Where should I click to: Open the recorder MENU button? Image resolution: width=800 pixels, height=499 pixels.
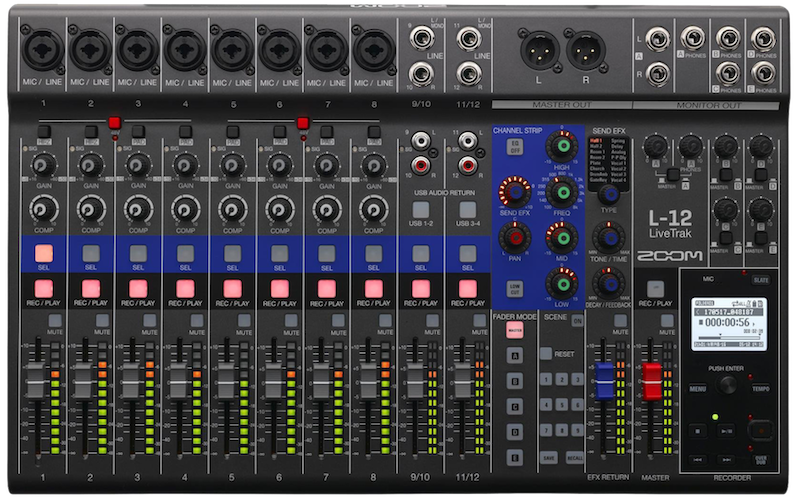click(697, 389)
